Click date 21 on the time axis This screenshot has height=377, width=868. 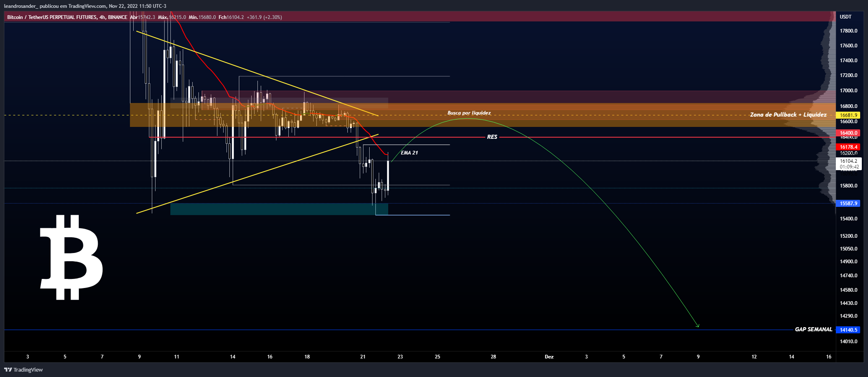point(363,357)
